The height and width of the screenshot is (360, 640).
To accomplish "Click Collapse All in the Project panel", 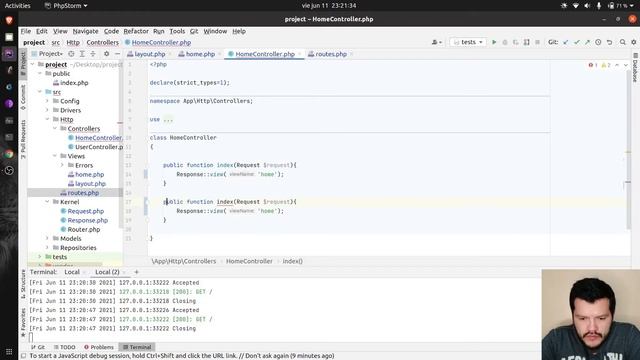I will 93,54.
